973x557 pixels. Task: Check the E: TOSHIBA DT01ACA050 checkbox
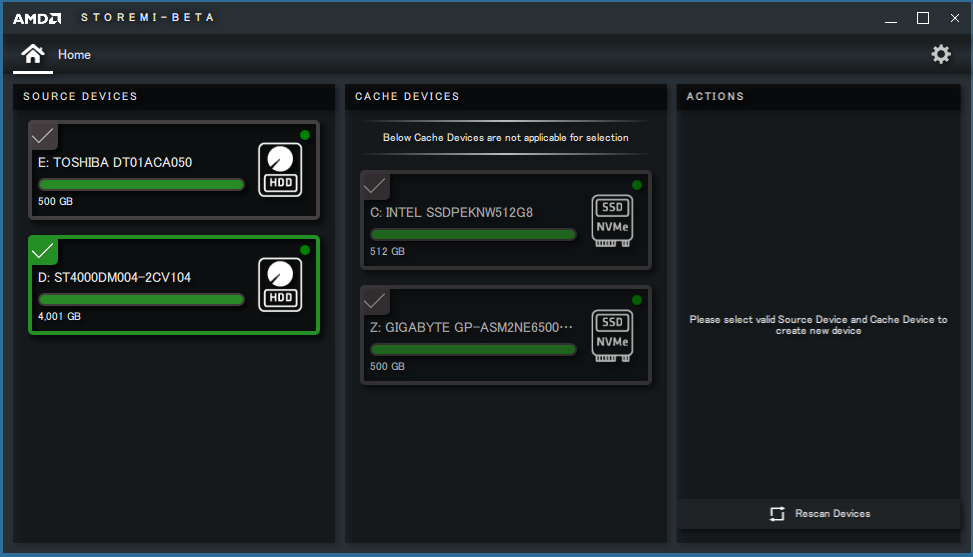pyautogui.click(x=43, y=136)
